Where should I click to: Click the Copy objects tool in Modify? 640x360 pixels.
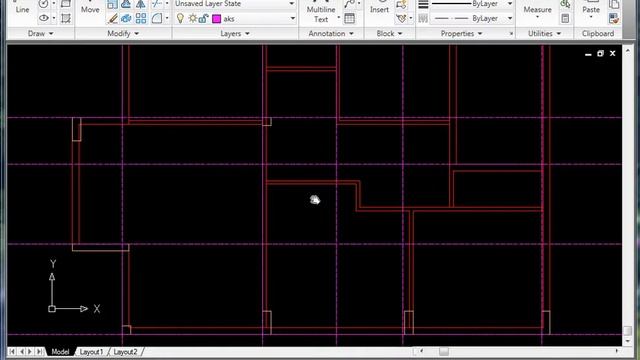pyautogui.click(x=112, y=4)
